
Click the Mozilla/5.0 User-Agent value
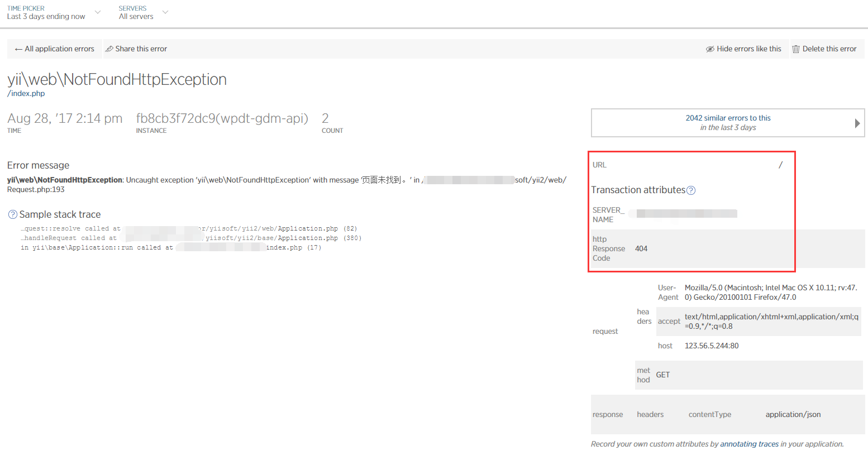(x=771, y=293)
